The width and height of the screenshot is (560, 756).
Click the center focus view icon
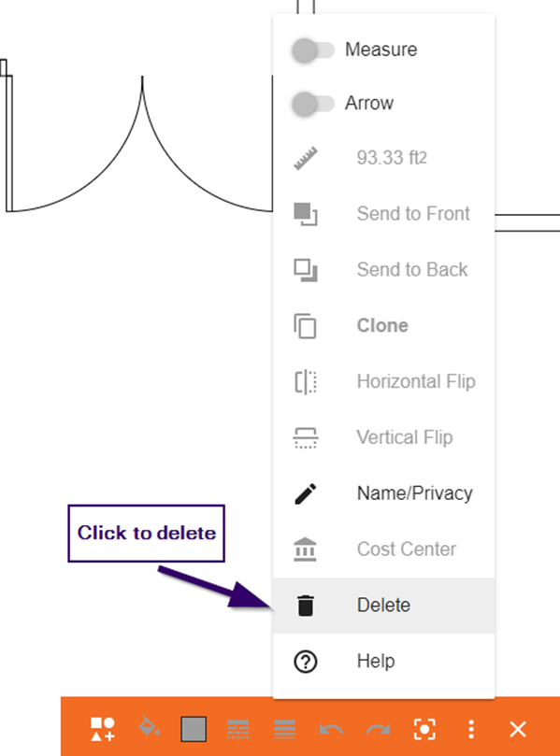(424, 729)
